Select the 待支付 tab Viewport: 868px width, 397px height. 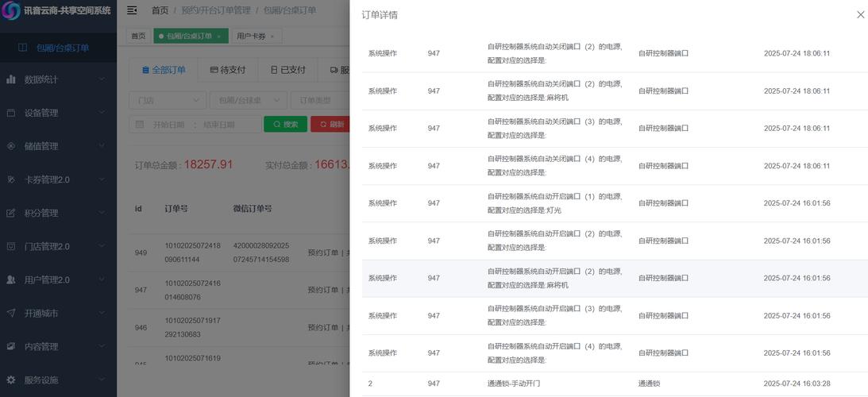coord(227,71)
